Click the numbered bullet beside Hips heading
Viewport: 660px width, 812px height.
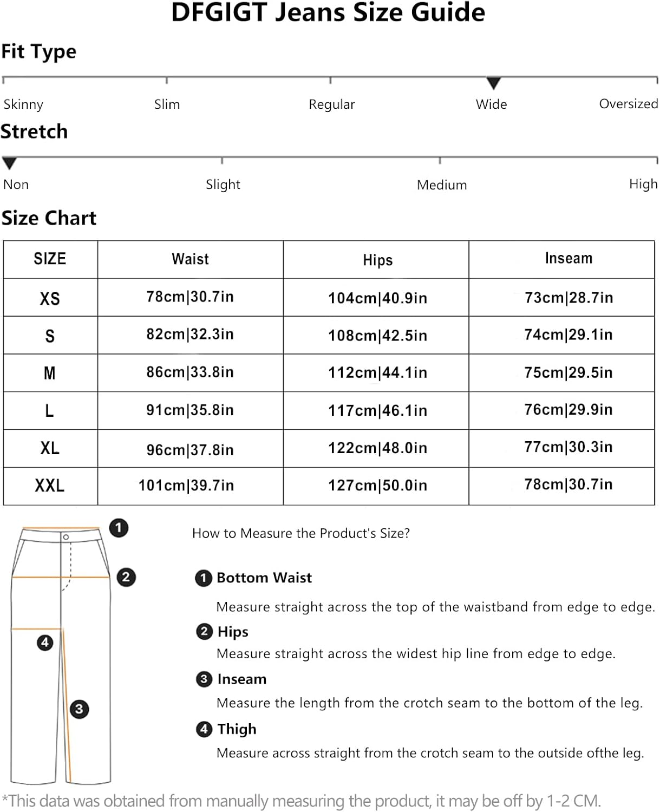point(204,632)
